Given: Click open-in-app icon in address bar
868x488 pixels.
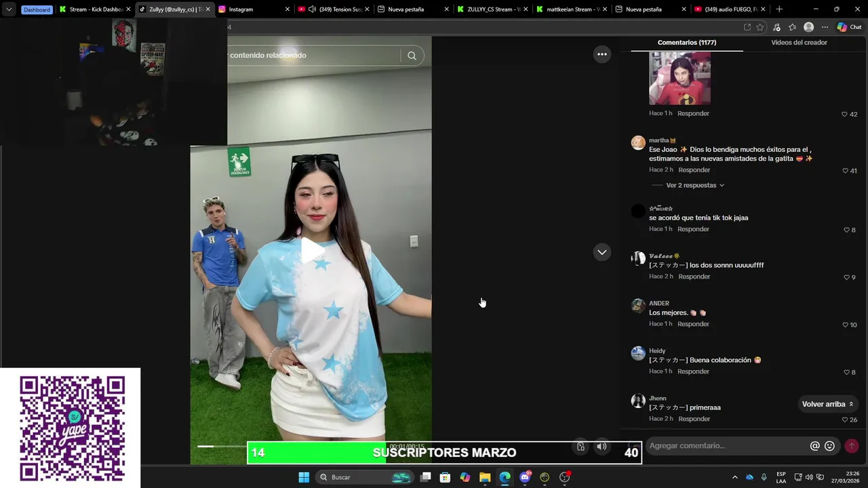Looking at the screenshot, I should (747, 27).
